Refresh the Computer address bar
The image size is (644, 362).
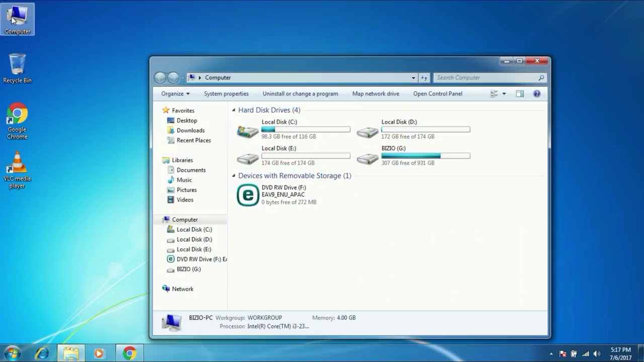pos(424,77)
